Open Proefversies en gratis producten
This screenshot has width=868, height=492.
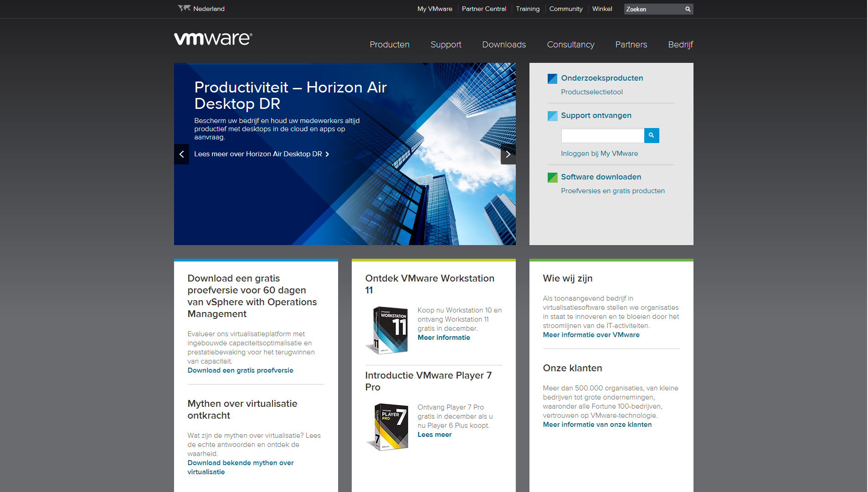(612, 191)
